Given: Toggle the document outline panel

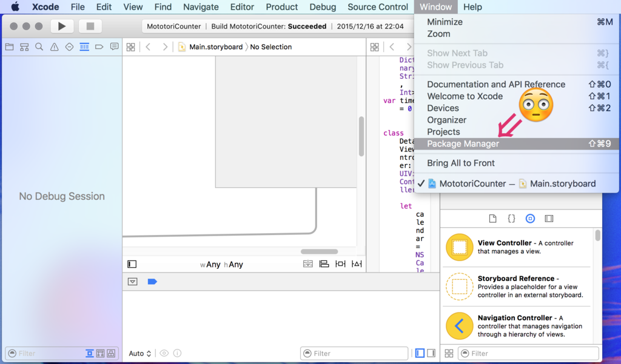Looking at the screenshot, I should (x=132, y=264).
